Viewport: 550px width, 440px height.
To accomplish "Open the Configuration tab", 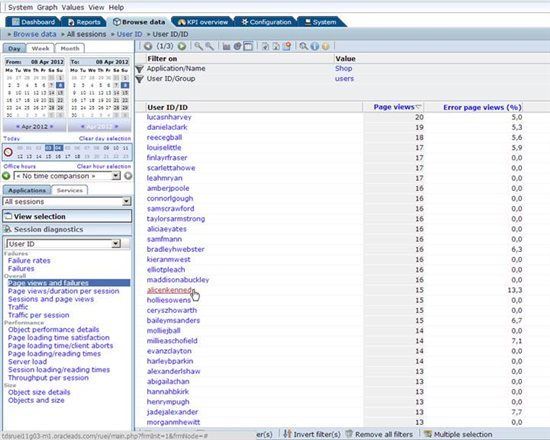I will pos(266,22).
